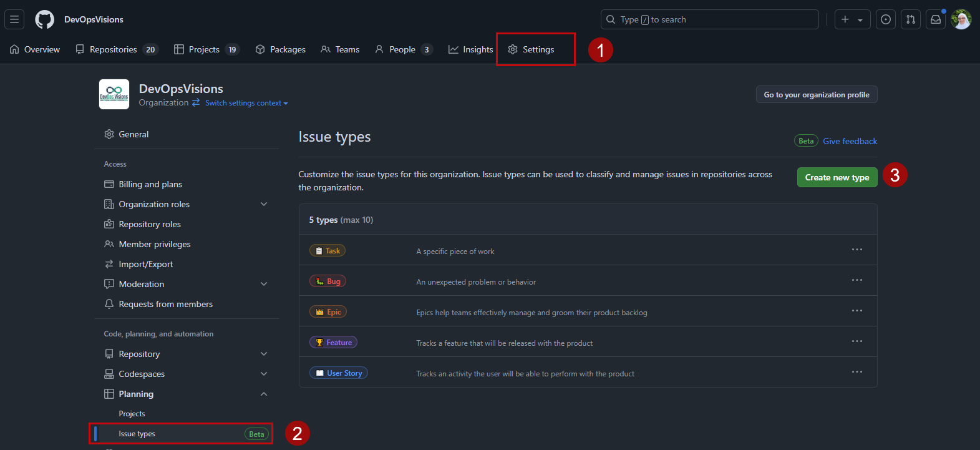The width and height of the screenshot is (980, 450).
Task: Click the GitHub Octocat logo
Action: tap(44, 19)
